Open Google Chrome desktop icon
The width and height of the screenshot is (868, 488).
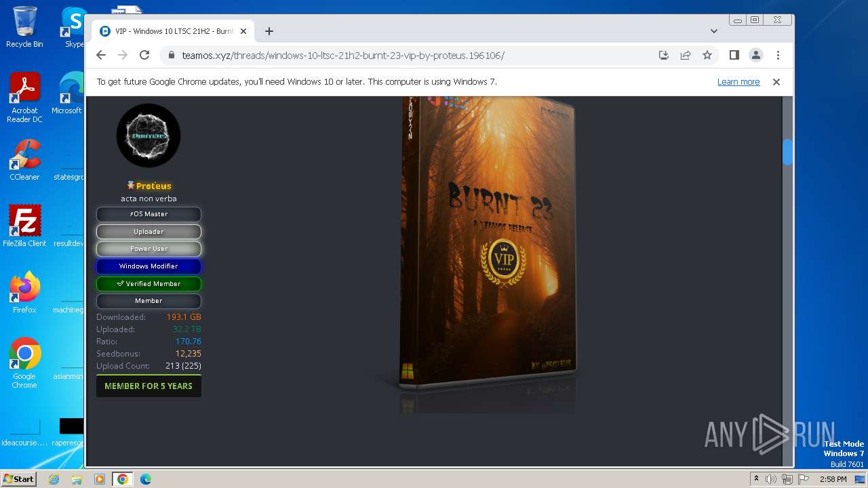point(24,363)
